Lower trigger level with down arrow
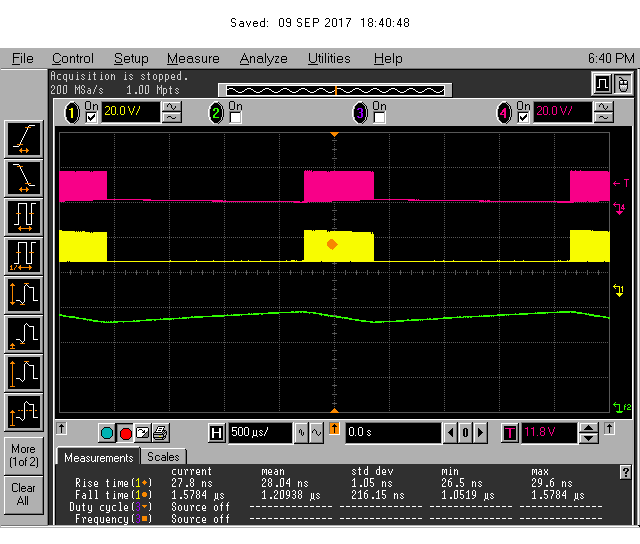 point(588,438)
